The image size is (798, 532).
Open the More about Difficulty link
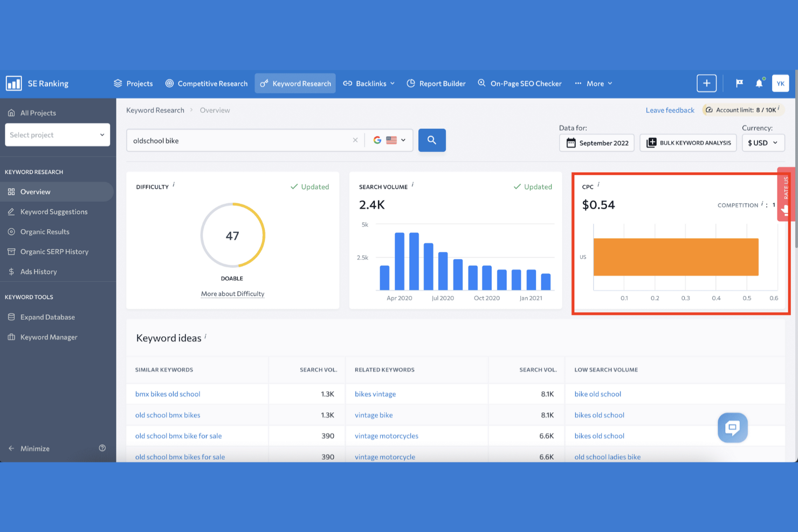(232, 294)
